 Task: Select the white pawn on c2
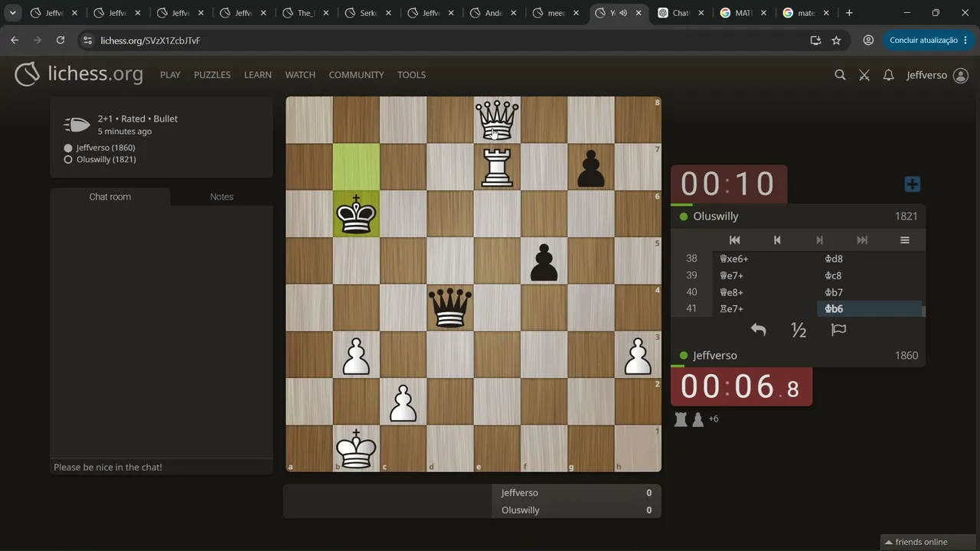coord(403,402)
